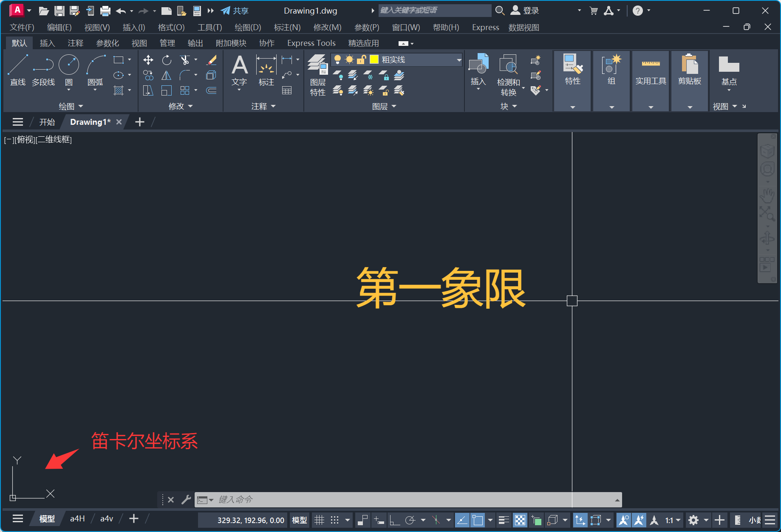This screenshot has height=532, width=781.
Task: Activate the Rectangular Array tool
Action: pyautogui.click(x=185, y=90)
